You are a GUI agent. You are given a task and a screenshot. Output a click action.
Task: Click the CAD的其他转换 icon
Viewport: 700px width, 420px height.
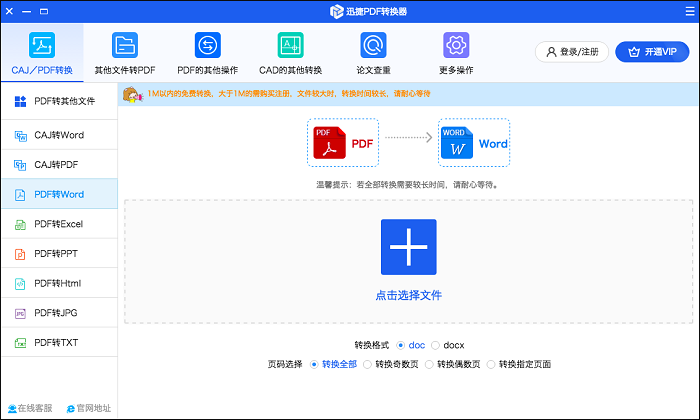290,46
